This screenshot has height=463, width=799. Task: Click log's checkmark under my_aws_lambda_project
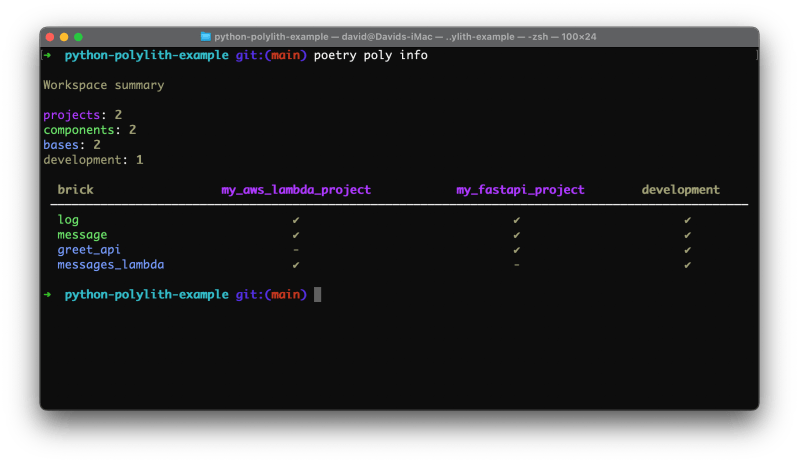point(296,220)
